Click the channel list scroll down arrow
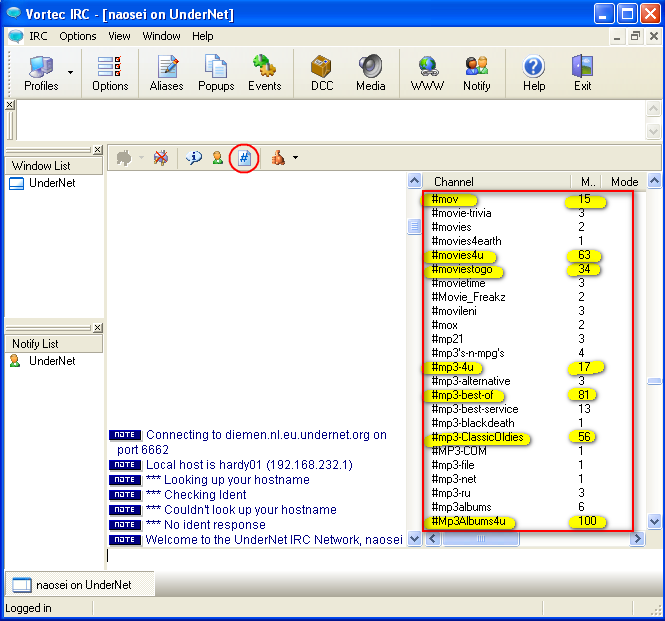The image size is (665, 621). pyautogui.click(x=654, y=521)
